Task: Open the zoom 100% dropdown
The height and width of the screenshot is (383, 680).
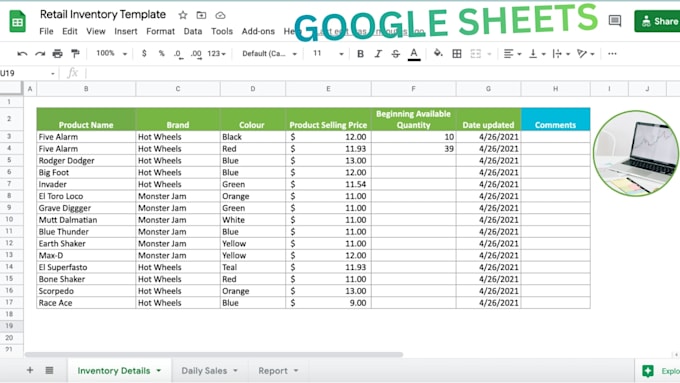Action: point(111,53)
